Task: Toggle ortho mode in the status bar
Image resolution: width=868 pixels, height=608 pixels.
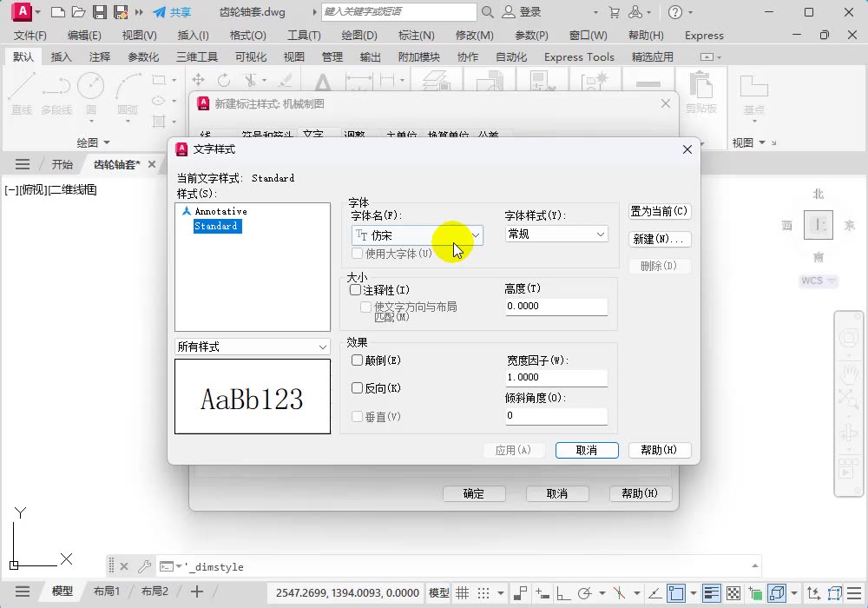Action: tap(563, 593)
